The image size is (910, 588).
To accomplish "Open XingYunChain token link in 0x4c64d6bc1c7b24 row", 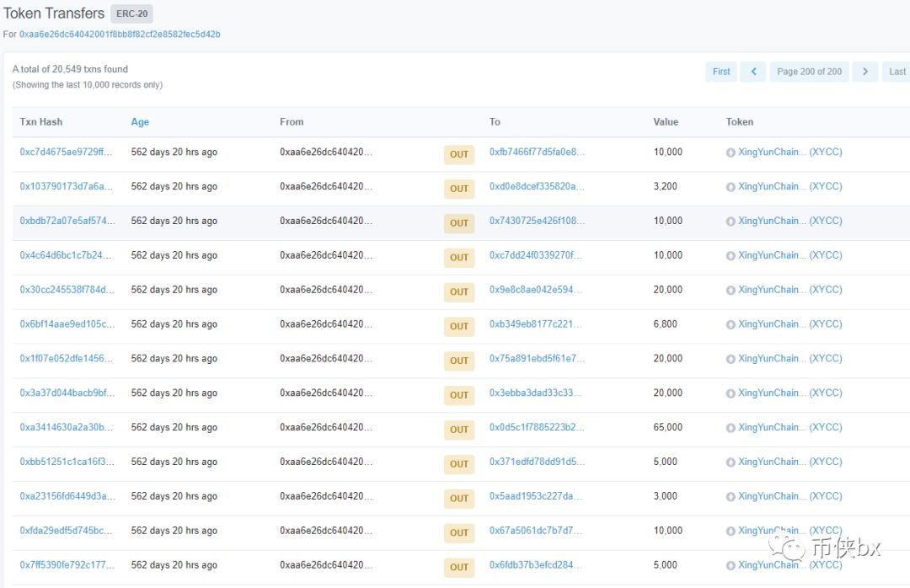I will (790, 254).
